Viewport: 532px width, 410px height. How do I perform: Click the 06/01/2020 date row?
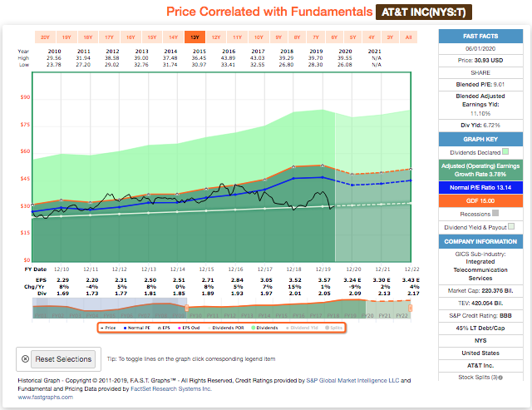[x=480, y=48]
